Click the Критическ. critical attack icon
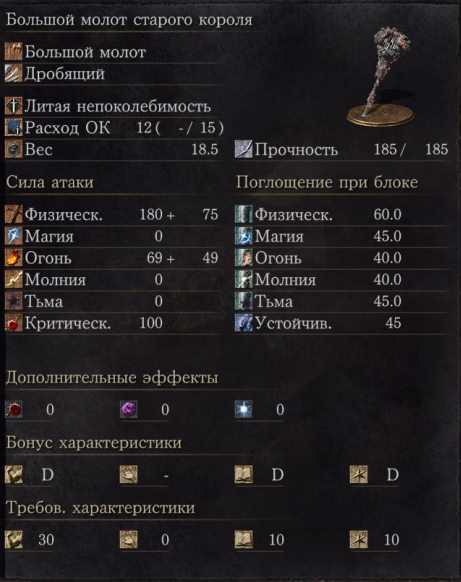 14,323
